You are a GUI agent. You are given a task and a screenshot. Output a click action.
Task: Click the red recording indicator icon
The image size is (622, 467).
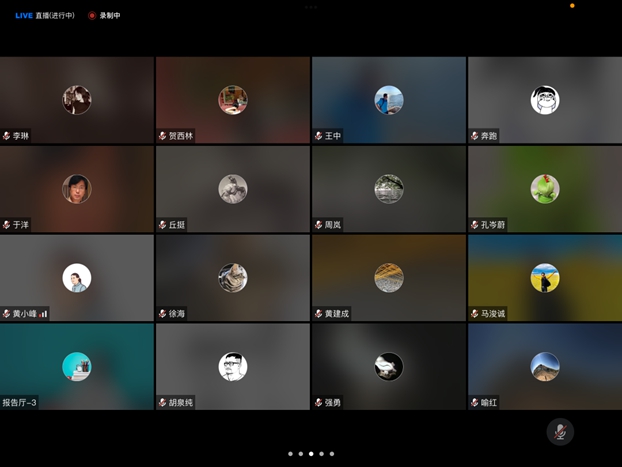click(x=92, y=15)
